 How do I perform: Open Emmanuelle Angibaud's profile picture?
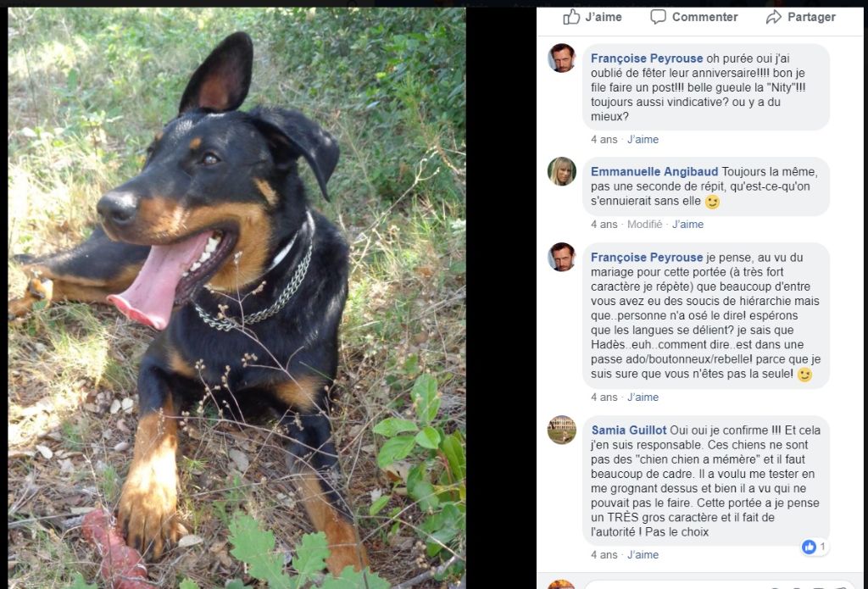[562, 171]
